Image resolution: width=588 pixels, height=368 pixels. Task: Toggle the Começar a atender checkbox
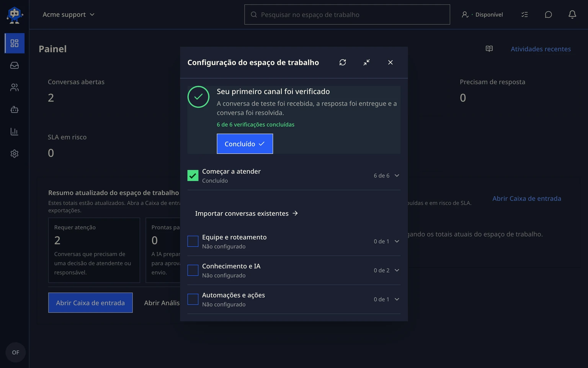[x=193, y=176]
